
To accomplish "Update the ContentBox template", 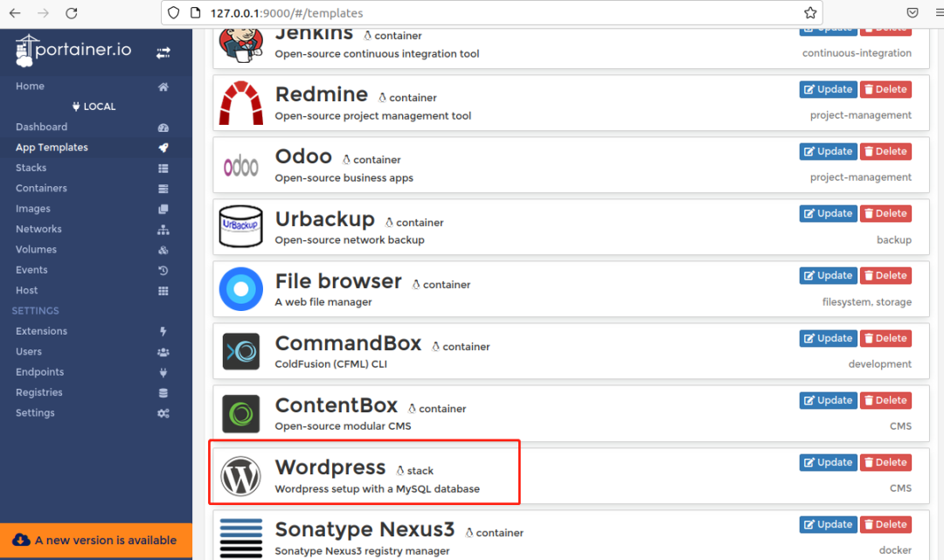I will (x=828, y=401).
